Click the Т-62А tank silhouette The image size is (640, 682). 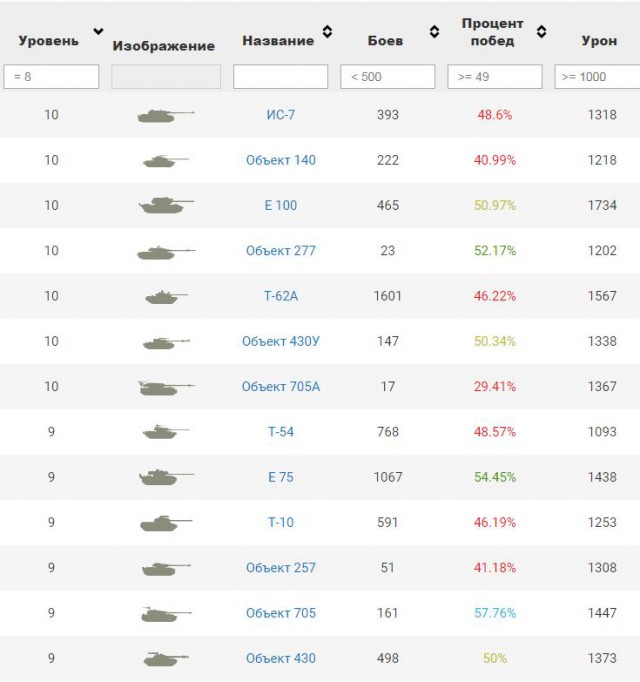(166, 298)
